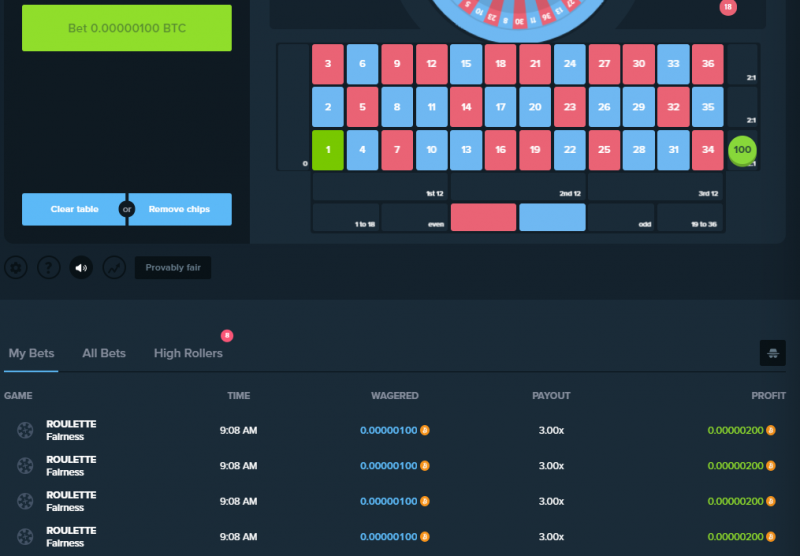Place chip on number 27

(x=604, y=64)
